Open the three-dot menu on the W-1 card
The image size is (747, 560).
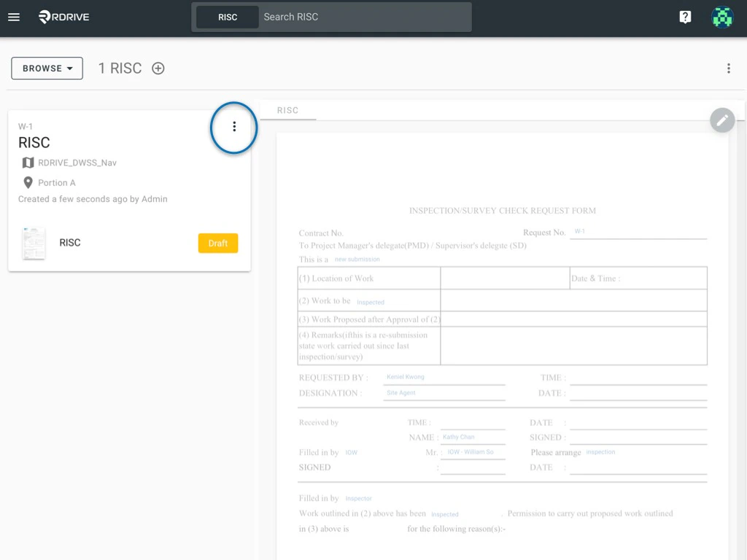[233, 126]
